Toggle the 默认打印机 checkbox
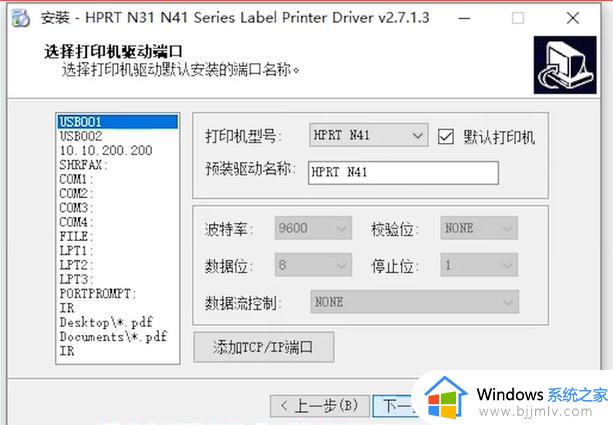Viewport: 613px width, 425px height. click(x=446, y=137)
